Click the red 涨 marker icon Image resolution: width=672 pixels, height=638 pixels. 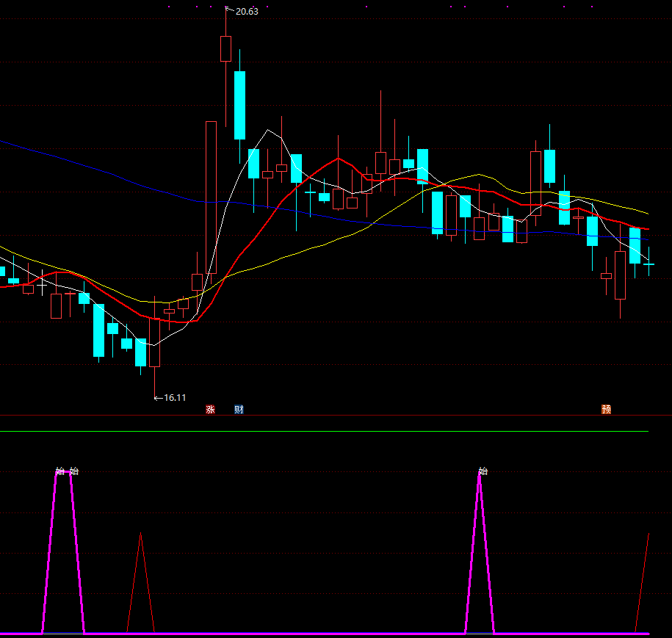[211, 409]
